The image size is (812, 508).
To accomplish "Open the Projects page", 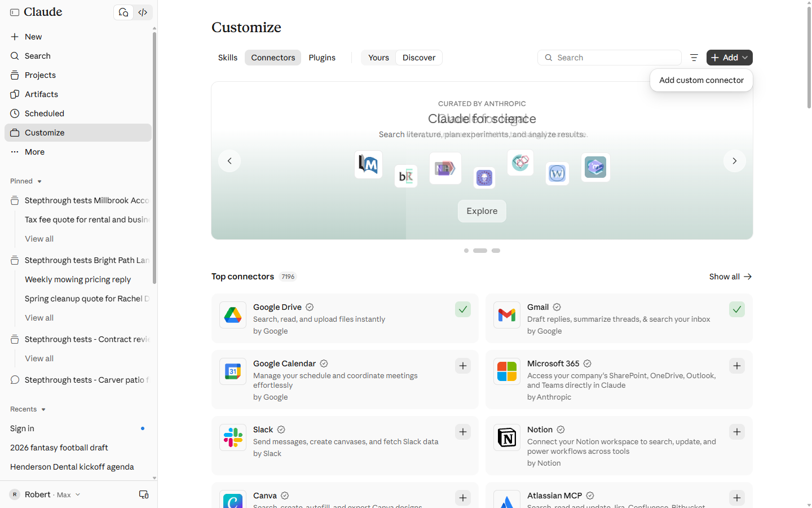I will tap(78, 75).
